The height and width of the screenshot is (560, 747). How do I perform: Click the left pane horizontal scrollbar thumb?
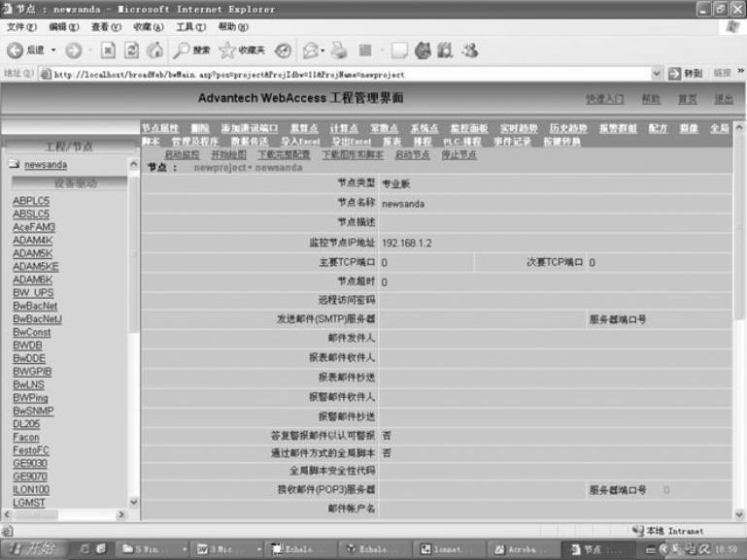[36, 514]
